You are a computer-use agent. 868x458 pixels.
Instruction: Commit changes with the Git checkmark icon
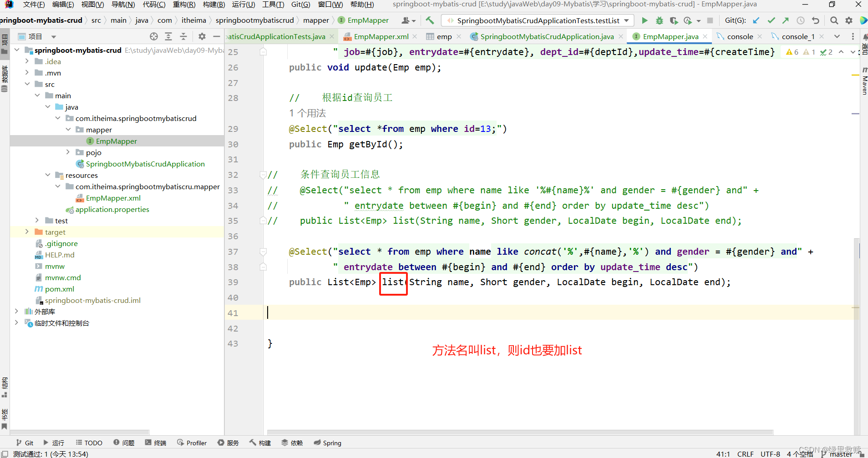[x=771, y=20]
